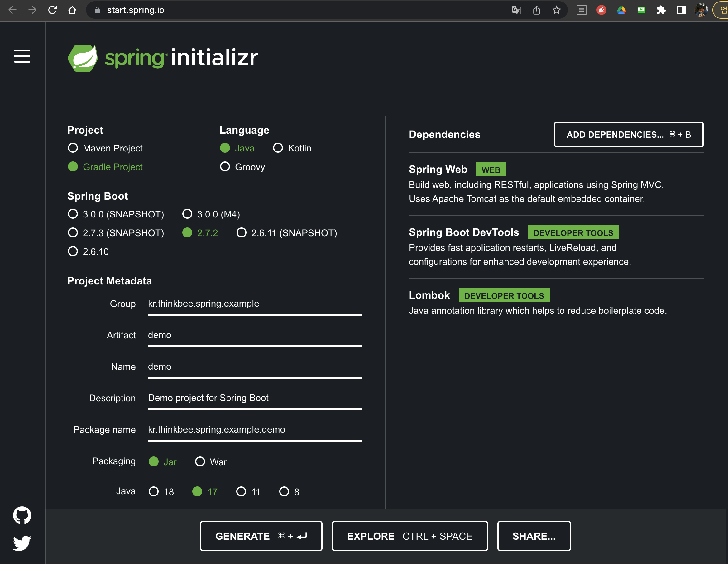Screen dimensions: 728x564
Task: Open the hamburger menu
Action: 22,56
